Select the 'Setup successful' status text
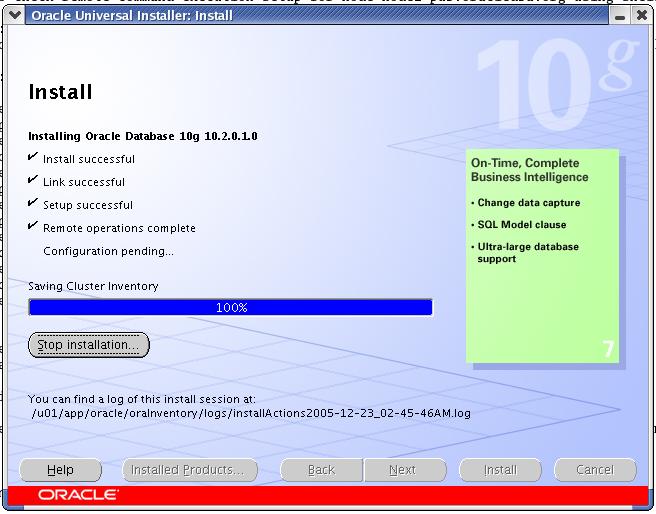Viewport: 656px width, 514px height. (88, 205)
